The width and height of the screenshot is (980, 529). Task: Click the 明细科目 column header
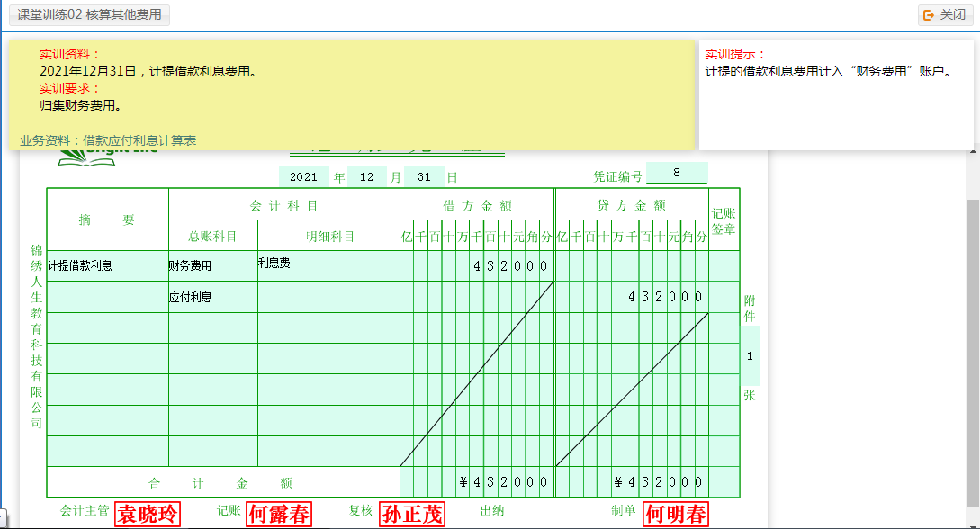coord(330,236)
